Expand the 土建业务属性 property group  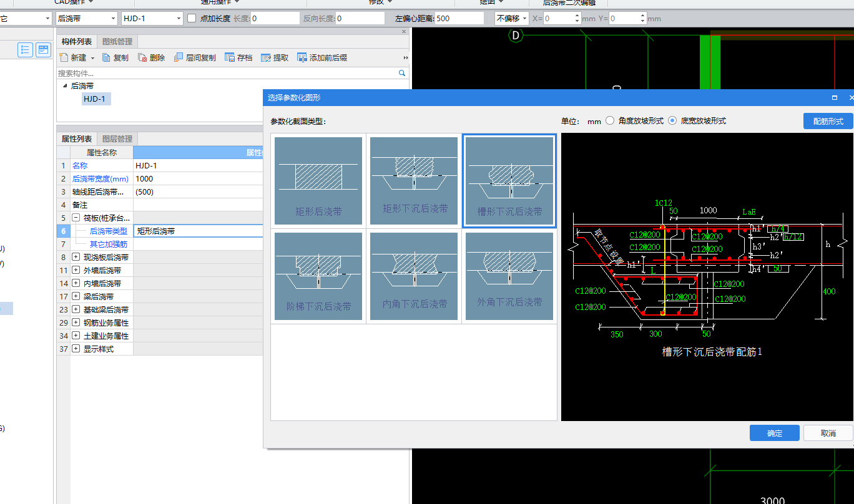click(76, 336)
